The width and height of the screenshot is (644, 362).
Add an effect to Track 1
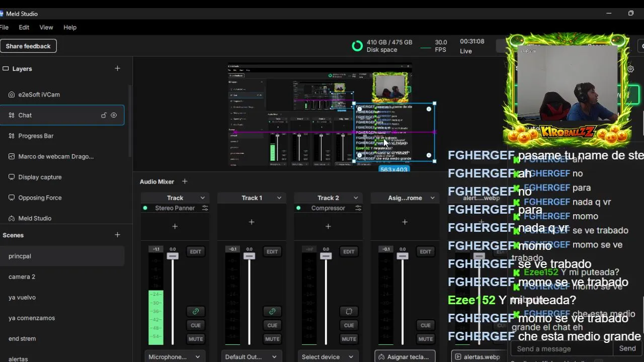[x=252, y=222]
